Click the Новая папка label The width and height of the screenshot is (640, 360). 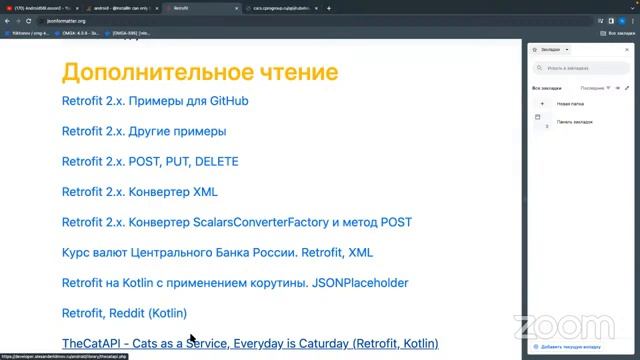(570, 104)
